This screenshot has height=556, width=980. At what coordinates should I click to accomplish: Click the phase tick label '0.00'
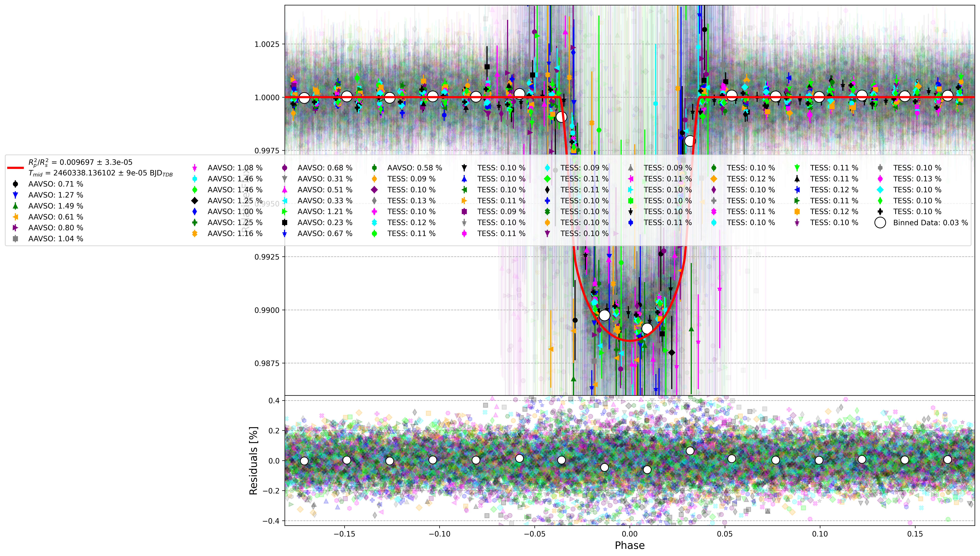point(630,534)
